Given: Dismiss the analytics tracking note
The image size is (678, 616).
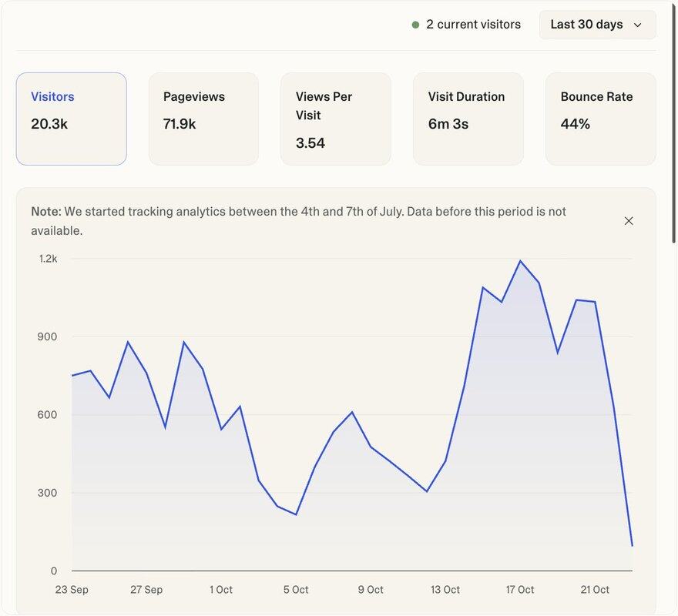Looking at the screenshot, I should click(x=628, y=221).
